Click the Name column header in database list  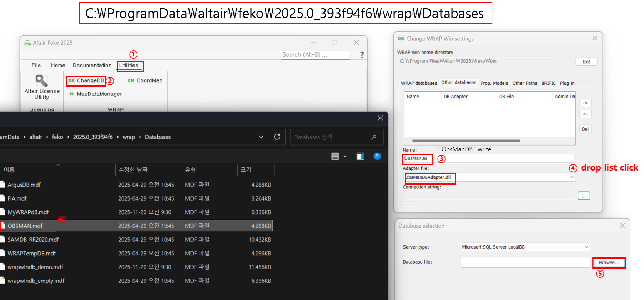point(423,97)
